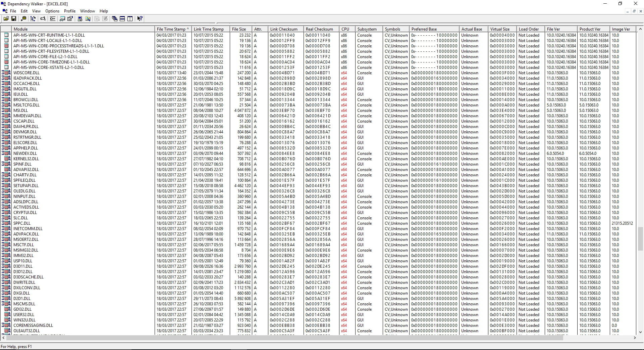This screenshot has height=350, width=644.
Task: Sort by Load Order column header
Action: point(531,29)
